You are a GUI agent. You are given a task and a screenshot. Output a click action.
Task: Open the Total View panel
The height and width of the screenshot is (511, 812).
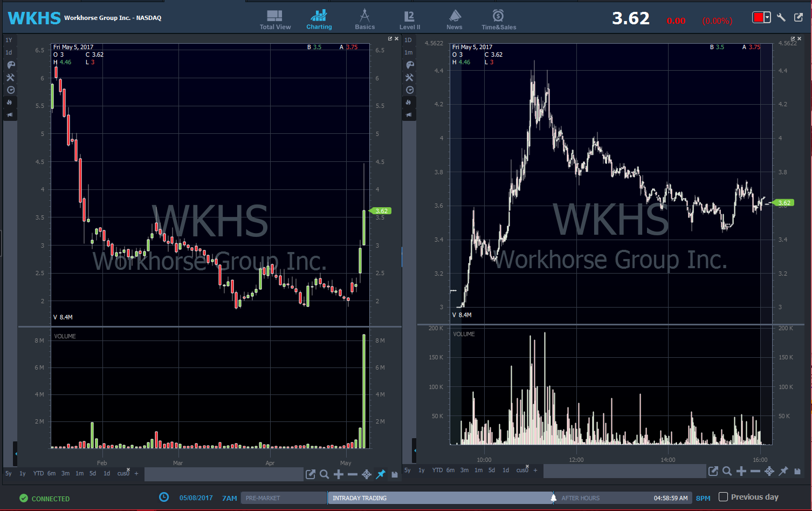coord(275,20)
